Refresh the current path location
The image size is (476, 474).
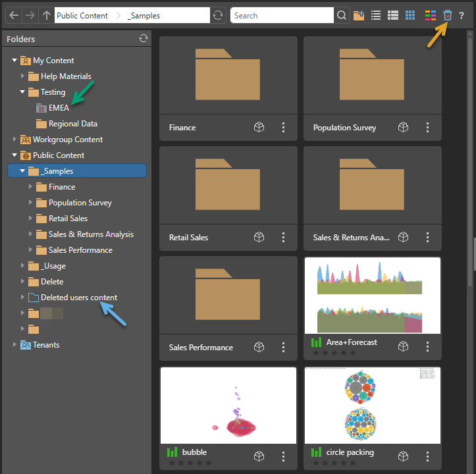[218, 15]
